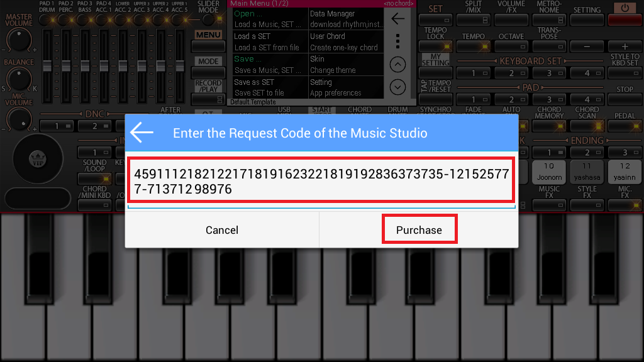Toggle the Chord Scan button

pos(587,126)
